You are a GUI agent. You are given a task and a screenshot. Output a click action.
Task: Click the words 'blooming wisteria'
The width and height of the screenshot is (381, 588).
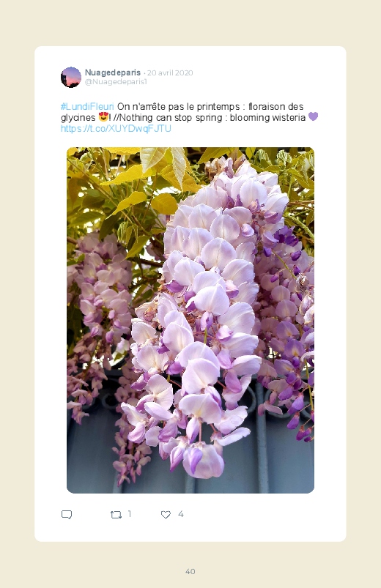[x=267, y=117]
